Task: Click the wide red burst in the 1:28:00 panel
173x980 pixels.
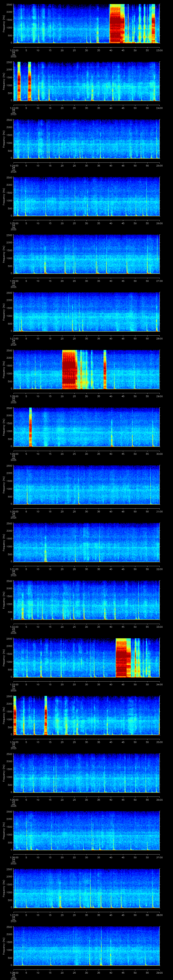Action: 70,369
